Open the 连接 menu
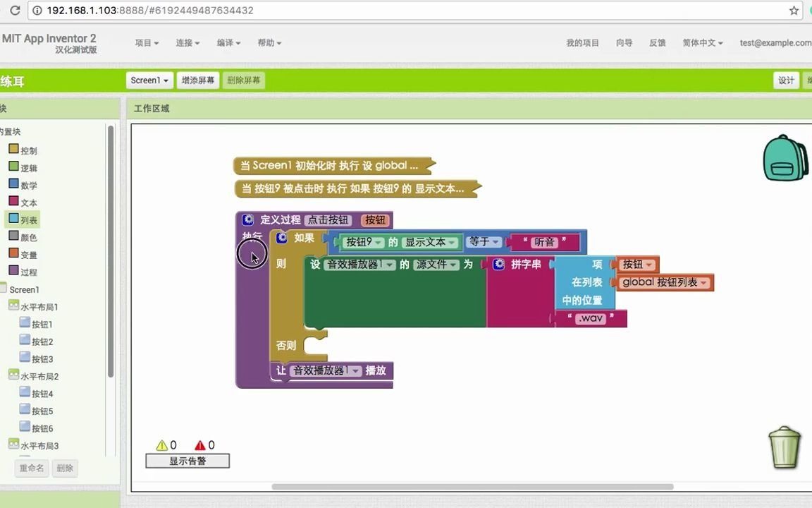 (186, 42)
